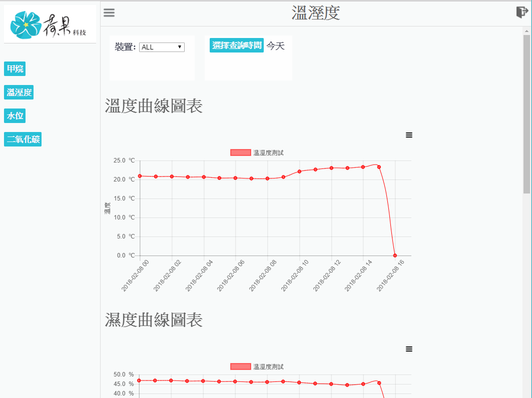Click the first temperature chart data point
Image resolution: width=532 pixels, height=398 pixels.
click(140, 176)
